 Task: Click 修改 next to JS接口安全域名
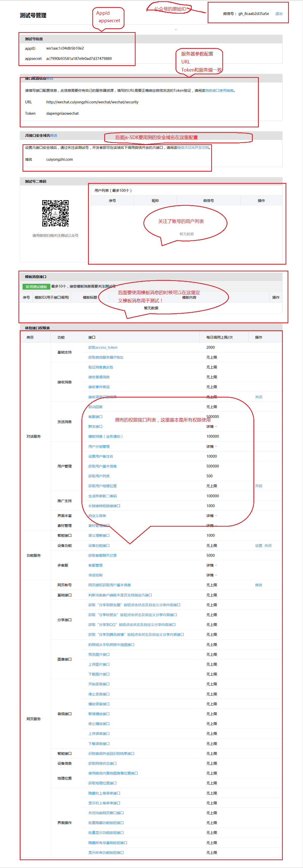pyautogui.click(x=54, y=135)
